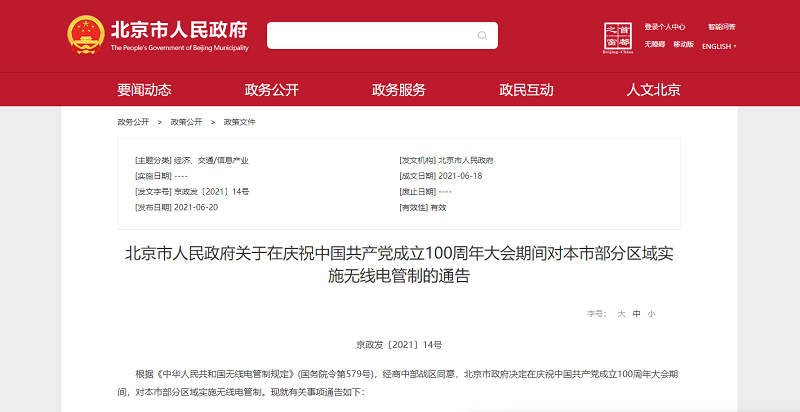The height and width of the screenshot is (412, 800).
Task: Click the 发布日期 value 2021-06-20
Action: click(196, 208)
